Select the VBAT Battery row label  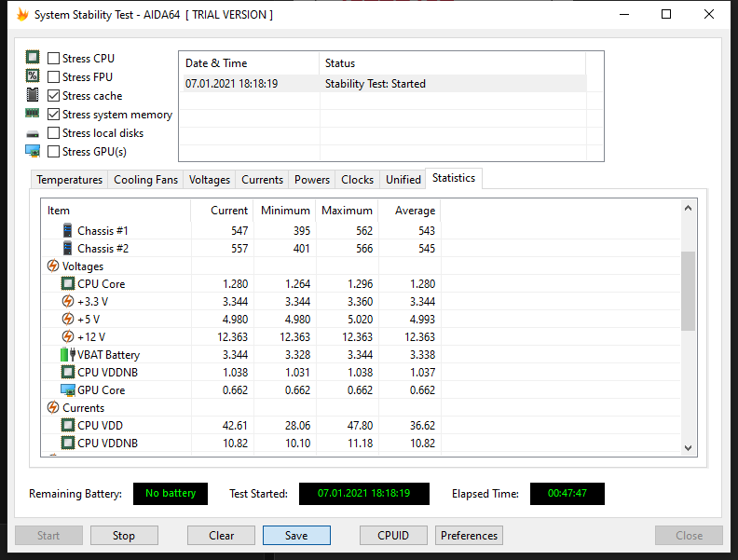(x=109, y=355)
